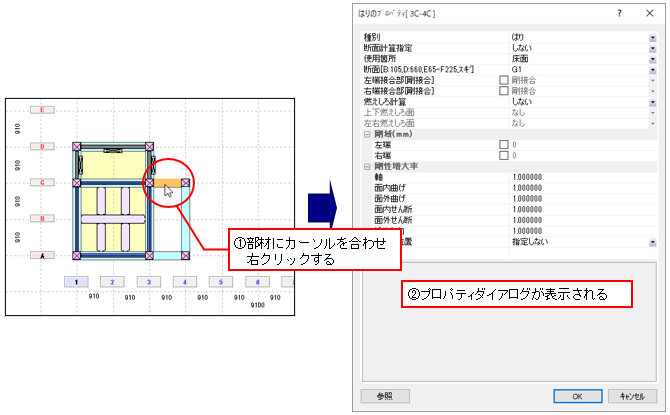
Task: Open the 使用箇所 dropdown
Action: click(x=652, y=59)
